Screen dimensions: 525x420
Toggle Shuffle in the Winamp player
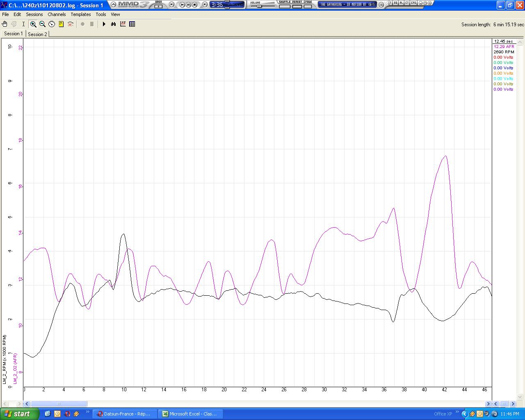point(285,6)
